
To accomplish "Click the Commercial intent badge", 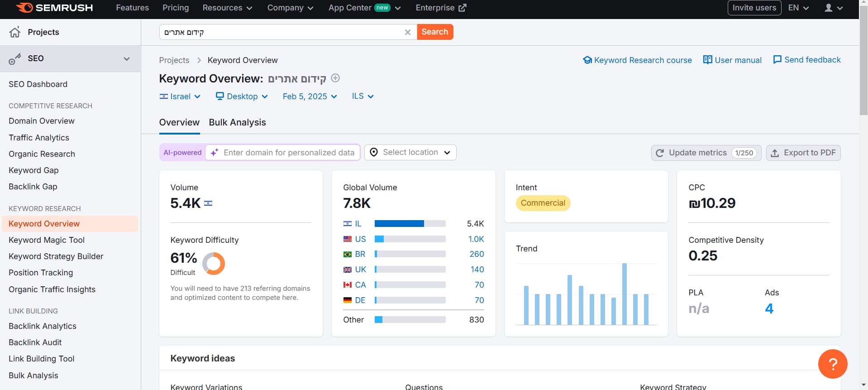I will tap(543, 203).
